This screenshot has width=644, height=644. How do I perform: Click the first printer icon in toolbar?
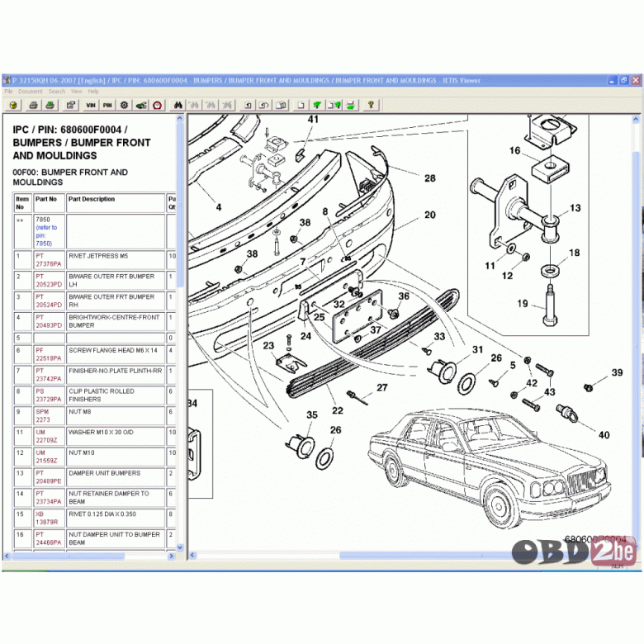pyautogui.click(x=34, y=106)
